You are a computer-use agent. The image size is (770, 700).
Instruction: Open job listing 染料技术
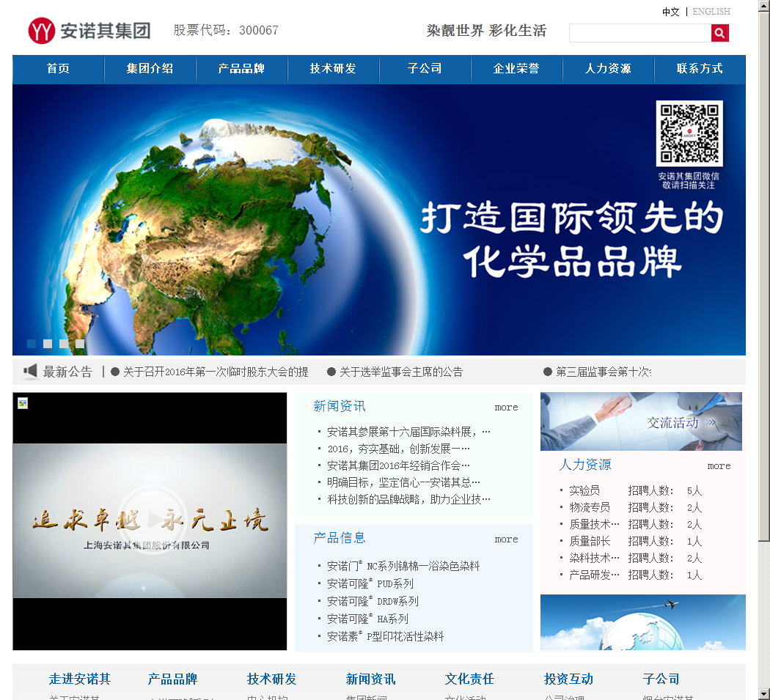coord(594,558)
